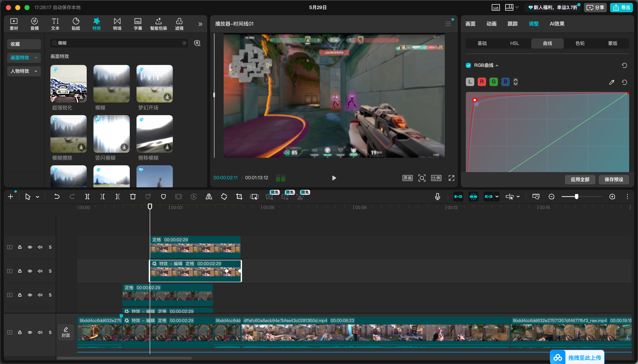The image size is (638, 364).
Task: Open the player panel menu
Action: (x=448, y=24)
